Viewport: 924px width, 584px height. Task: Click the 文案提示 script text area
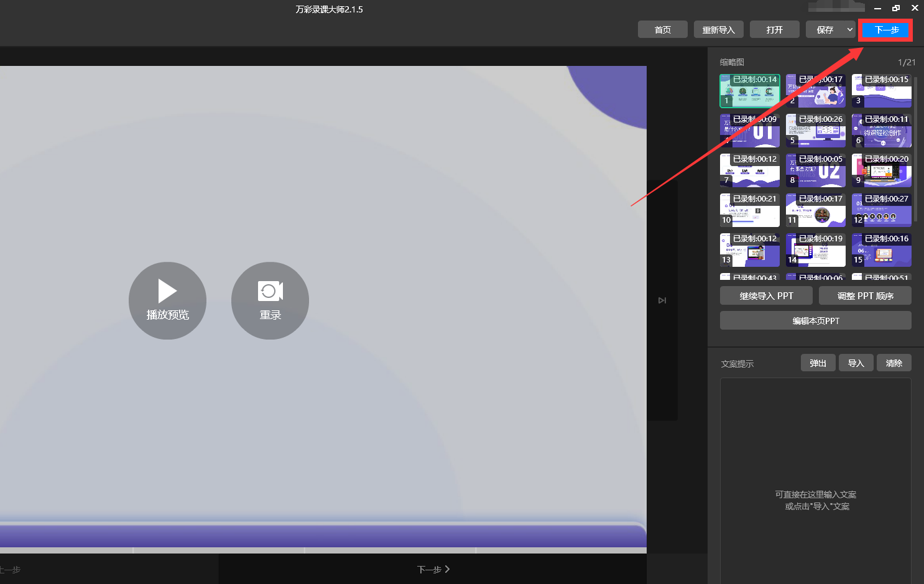click(816, 481)
